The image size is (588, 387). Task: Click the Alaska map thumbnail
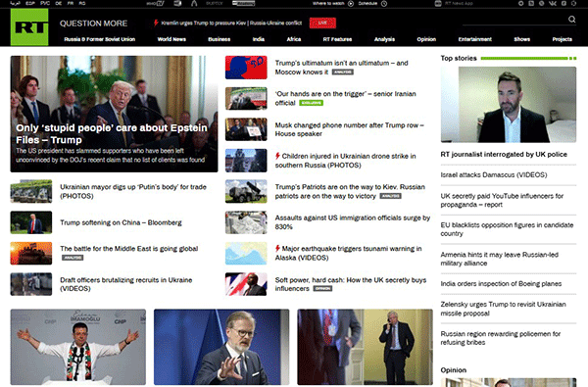246,254
